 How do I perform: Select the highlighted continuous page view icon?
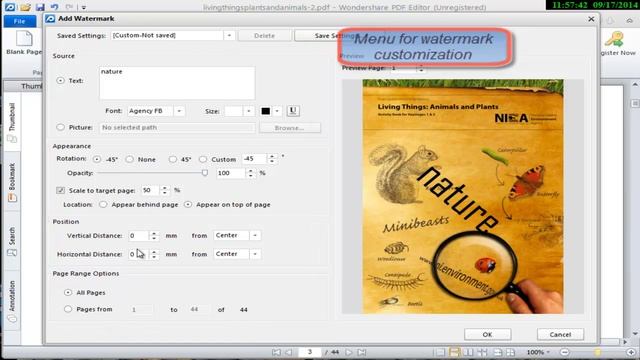(x=454, y=352)
